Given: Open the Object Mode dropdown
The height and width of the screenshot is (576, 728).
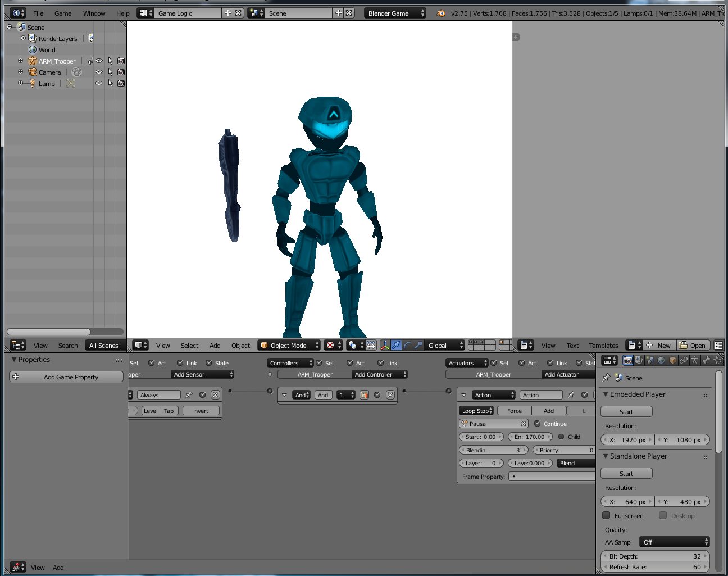Looking at the screenshot, I should coord(289,345).
